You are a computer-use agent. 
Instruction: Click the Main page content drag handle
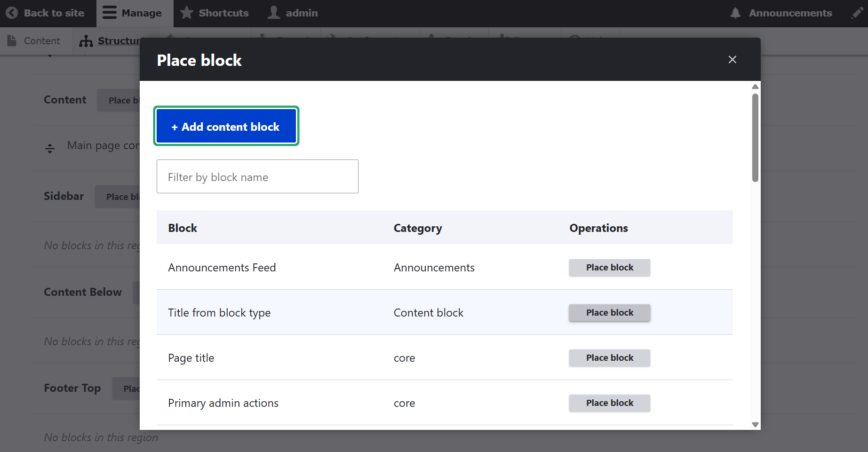point(50,148)
